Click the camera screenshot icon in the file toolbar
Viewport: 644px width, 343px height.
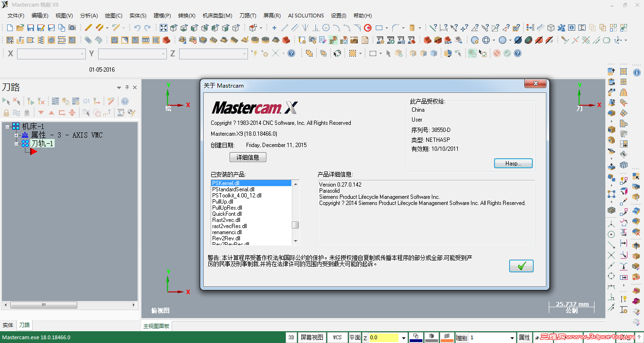[x=72, y=28]
